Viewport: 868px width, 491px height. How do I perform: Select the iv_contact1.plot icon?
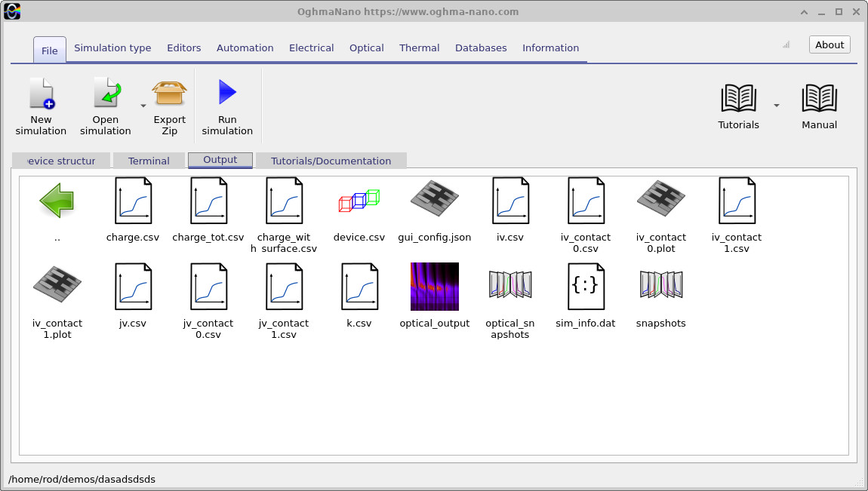(x=57, y=285)
